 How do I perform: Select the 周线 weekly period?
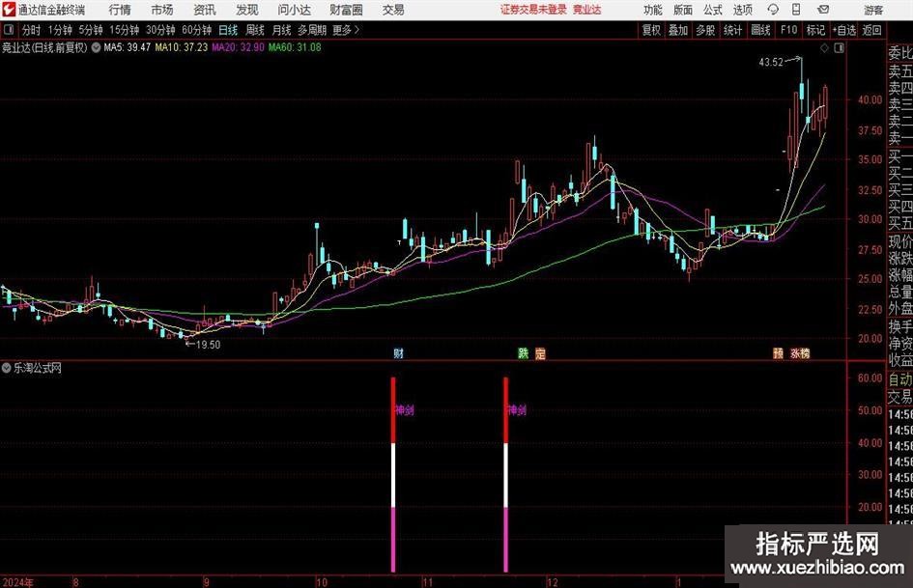pos(255,30)
